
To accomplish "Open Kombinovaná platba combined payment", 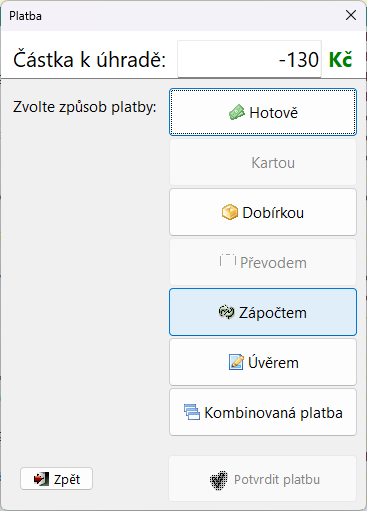I will pos(263,412).
